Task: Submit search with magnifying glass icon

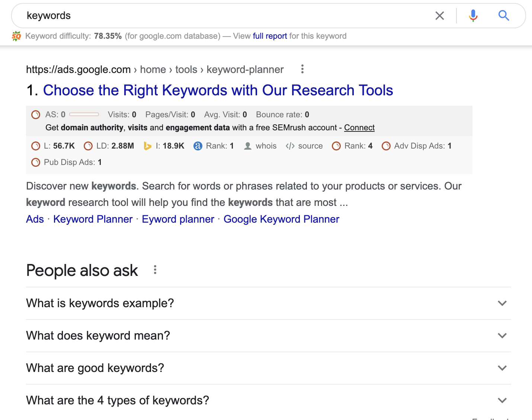Action: 504,16
